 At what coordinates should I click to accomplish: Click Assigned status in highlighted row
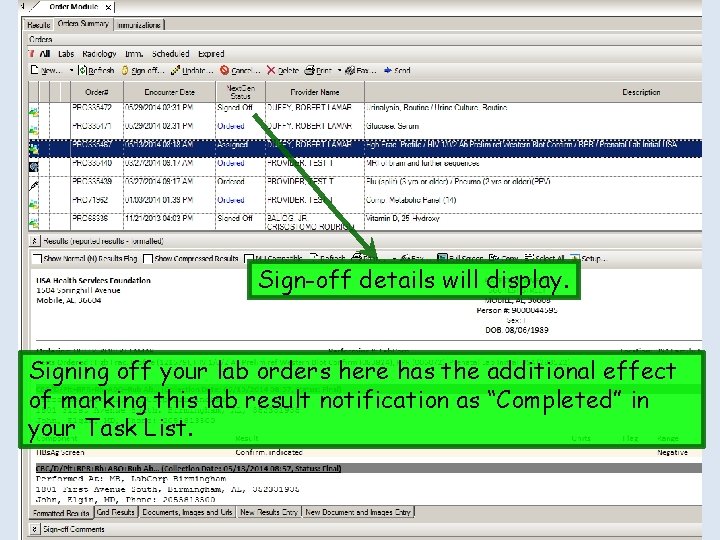233,145
